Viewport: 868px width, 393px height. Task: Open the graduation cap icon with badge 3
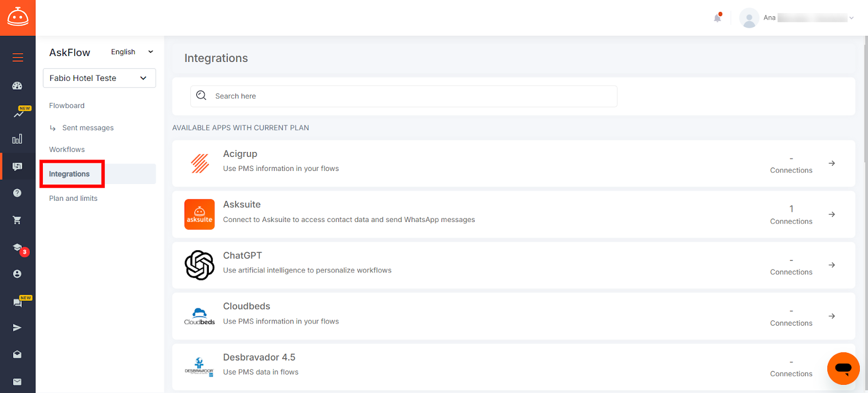[17, 247]
